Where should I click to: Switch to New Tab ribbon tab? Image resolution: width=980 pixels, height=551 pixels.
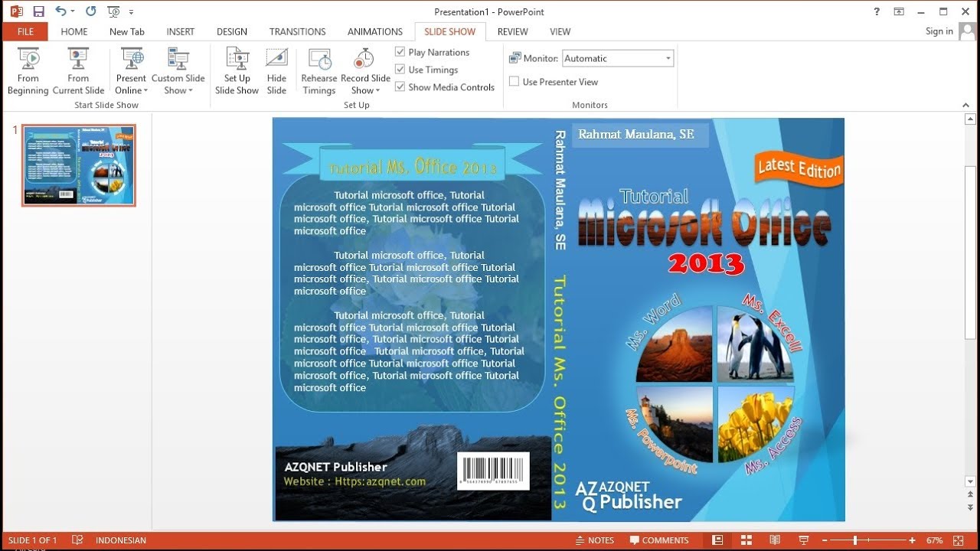(x=127, y=31)
